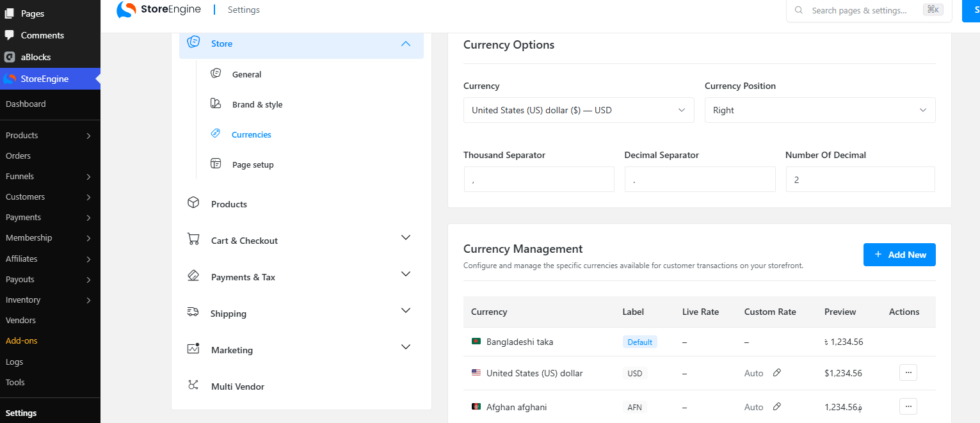
Task: Select Page setup under Store
Action: (x=253, y=164)
